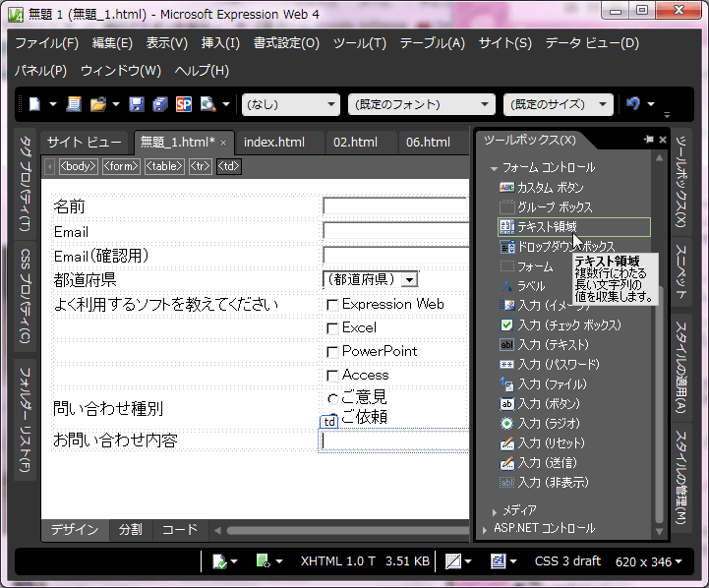Click the 名前 text input field

(395, 206)
